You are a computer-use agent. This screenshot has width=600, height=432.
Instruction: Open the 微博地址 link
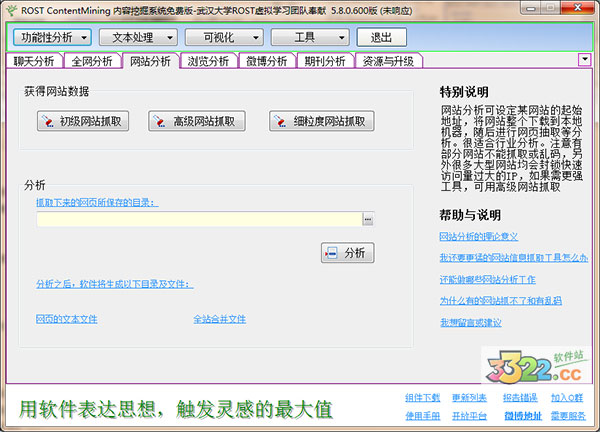tap(523, 416)
